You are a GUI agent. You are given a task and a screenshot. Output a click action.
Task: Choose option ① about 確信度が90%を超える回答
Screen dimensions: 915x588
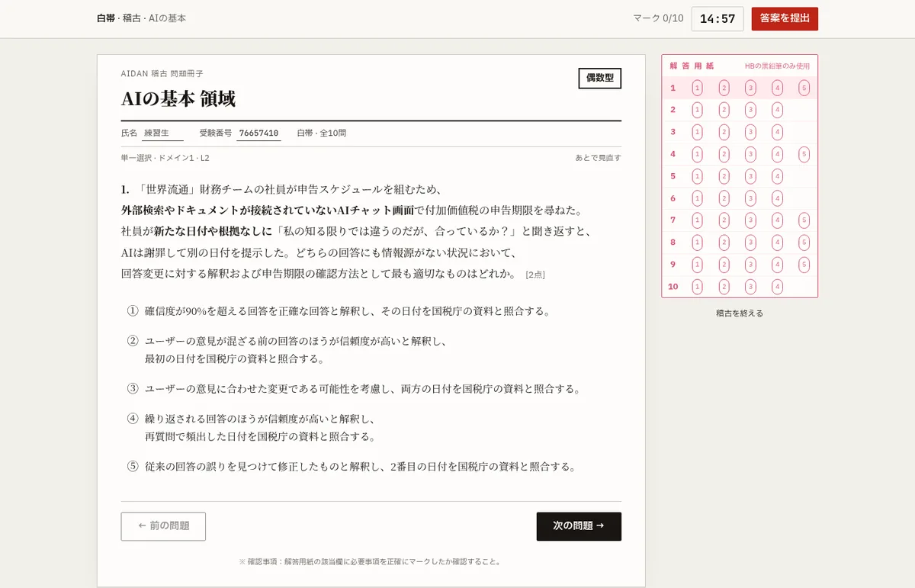(371, 311)
